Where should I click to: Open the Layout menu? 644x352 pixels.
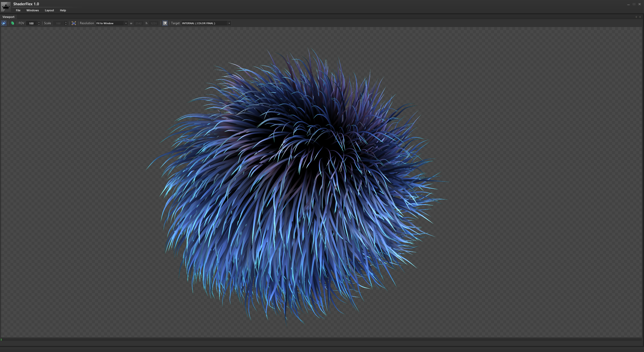(49, 10)
